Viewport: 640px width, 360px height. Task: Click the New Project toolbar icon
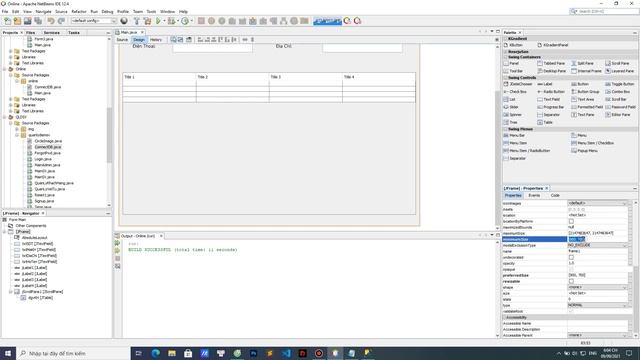point(18,21)
